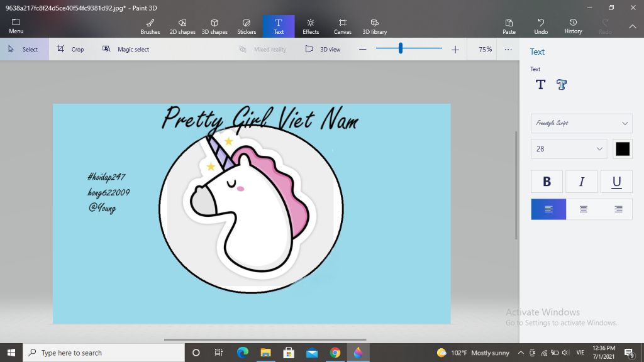This screenshot has height=362, width=644.
Task: Launch Microsoft Edge from taskbar
Action: coord(242,353)
